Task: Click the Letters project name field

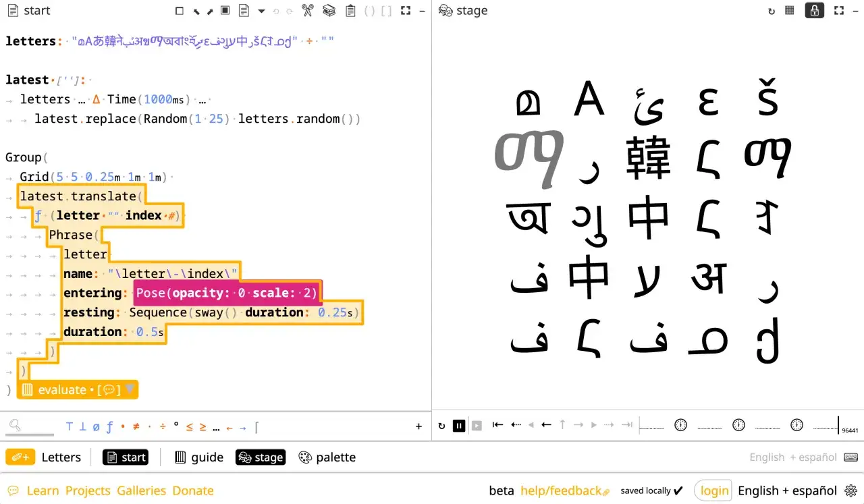Action: click(61, 457)
